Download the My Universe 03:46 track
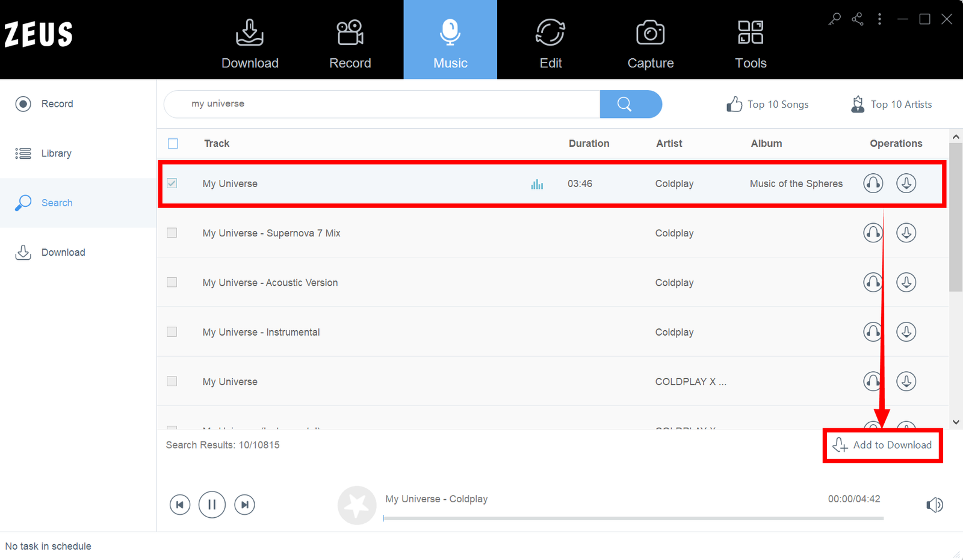Image resolution: width=963 pixels, height=560 pixels. [906, 183]
